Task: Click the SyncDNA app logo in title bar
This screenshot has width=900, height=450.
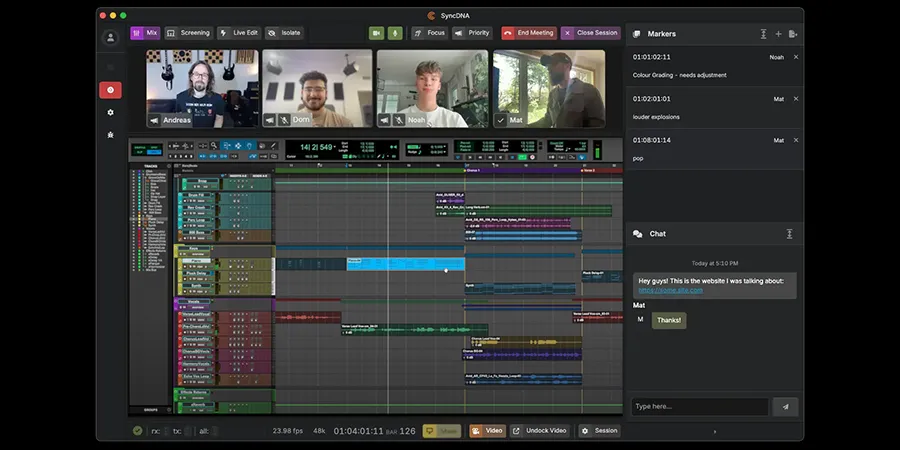Action: pos(432,15)
